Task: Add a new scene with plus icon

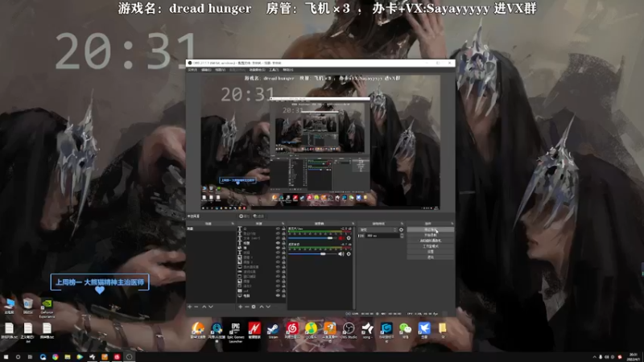Action: (x=190, y=306)
